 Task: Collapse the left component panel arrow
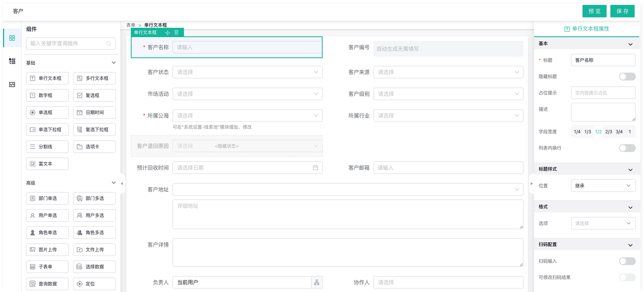click(x=122, y=183)
